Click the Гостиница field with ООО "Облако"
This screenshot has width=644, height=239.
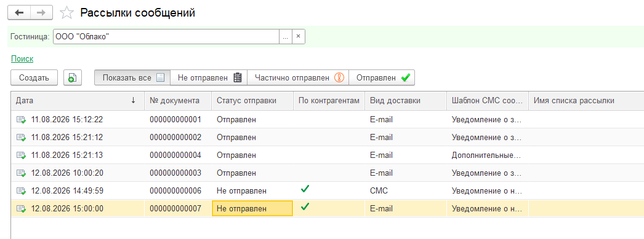click(166, 36)
